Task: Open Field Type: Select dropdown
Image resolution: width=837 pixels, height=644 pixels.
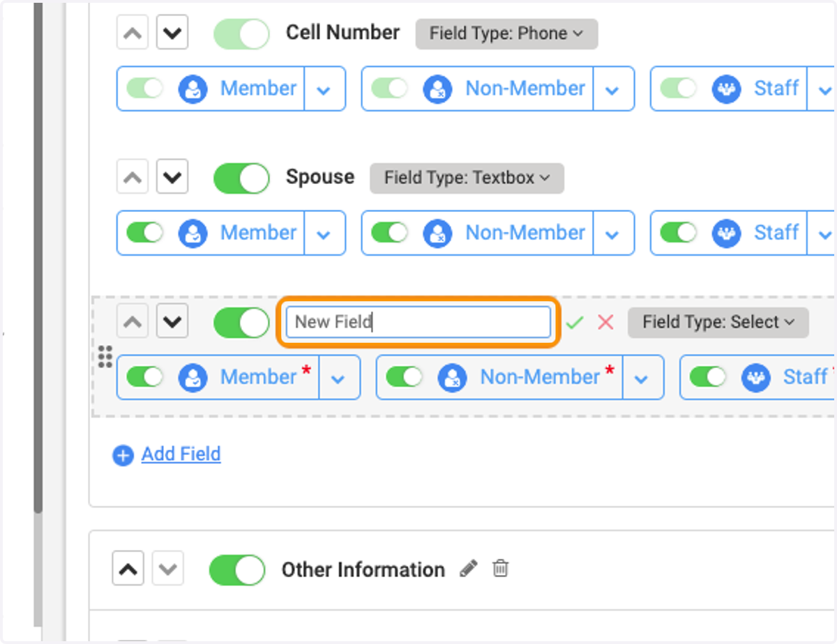Action: (718, 322)
